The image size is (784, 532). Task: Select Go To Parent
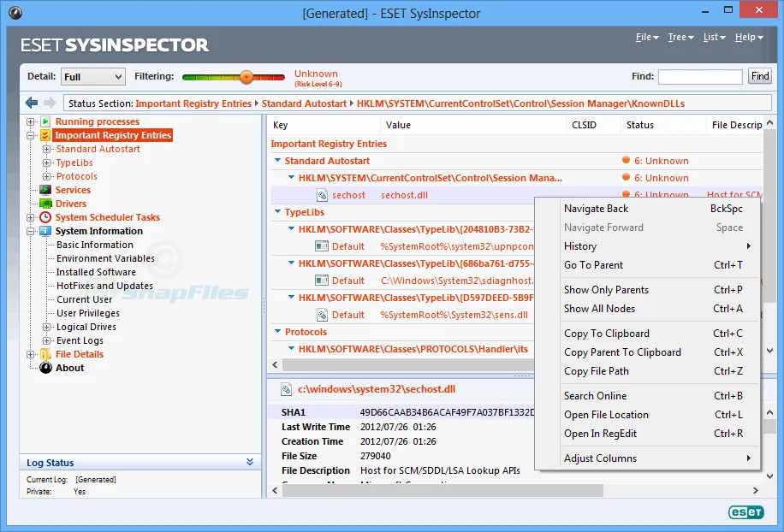[648, 265]
